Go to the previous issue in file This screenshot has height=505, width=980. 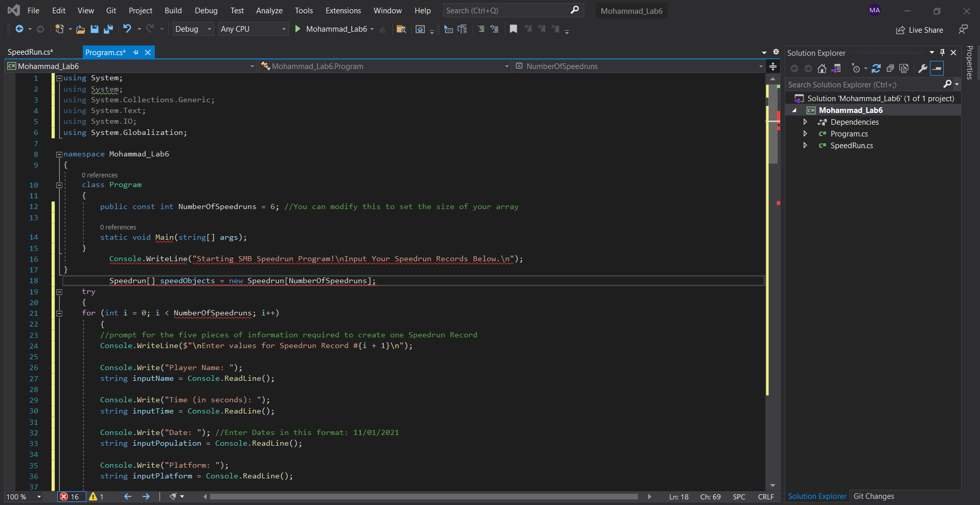click(x=128, y=496)
